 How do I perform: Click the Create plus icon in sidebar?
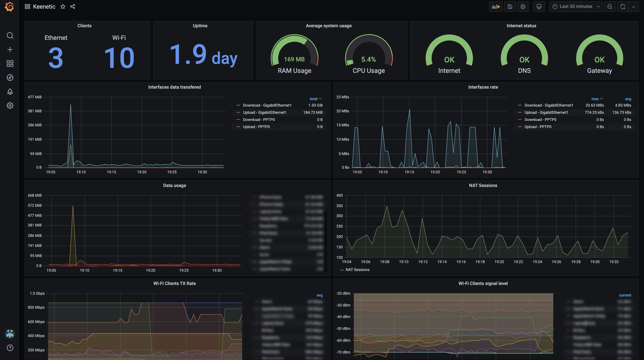pos(10,50)
